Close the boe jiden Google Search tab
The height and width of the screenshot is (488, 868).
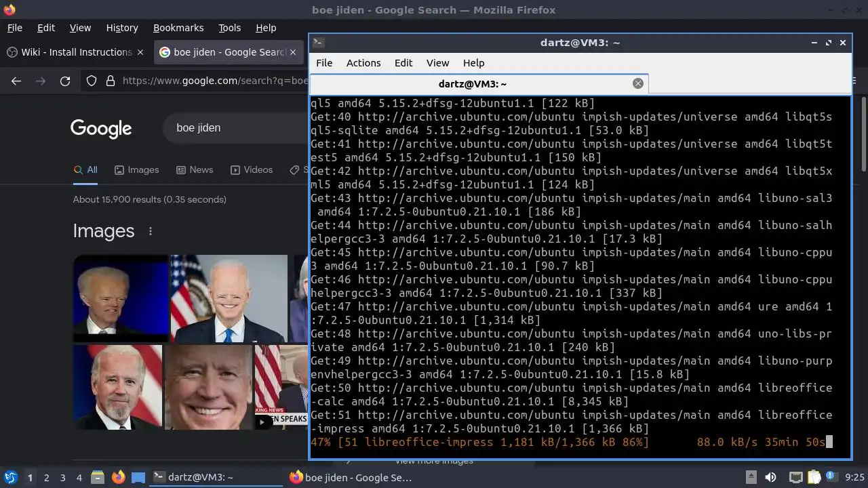pyautogui.click(x=294, y=52)
